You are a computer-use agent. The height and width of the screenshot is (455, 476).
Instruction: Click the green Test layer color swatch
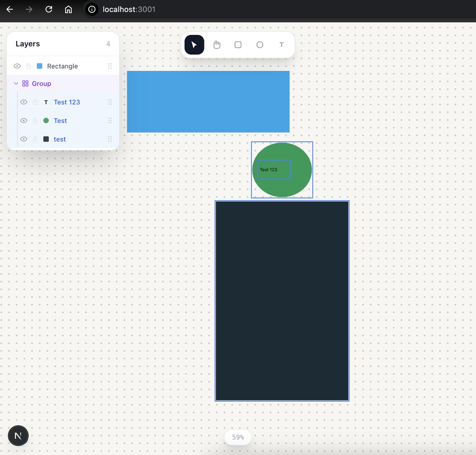pos(46,121)
